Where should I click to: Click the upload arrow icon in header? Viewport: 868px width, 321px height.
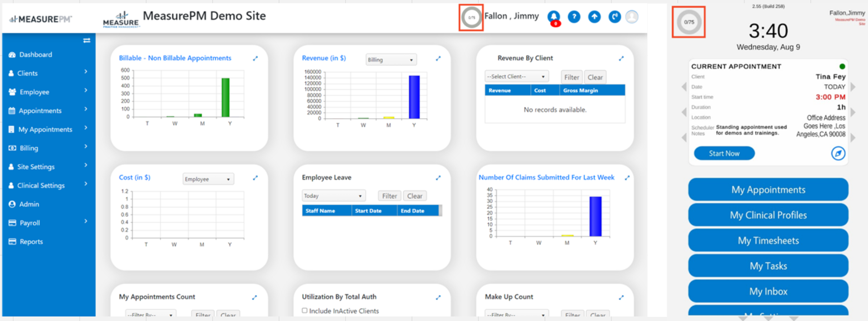(594, 17)
